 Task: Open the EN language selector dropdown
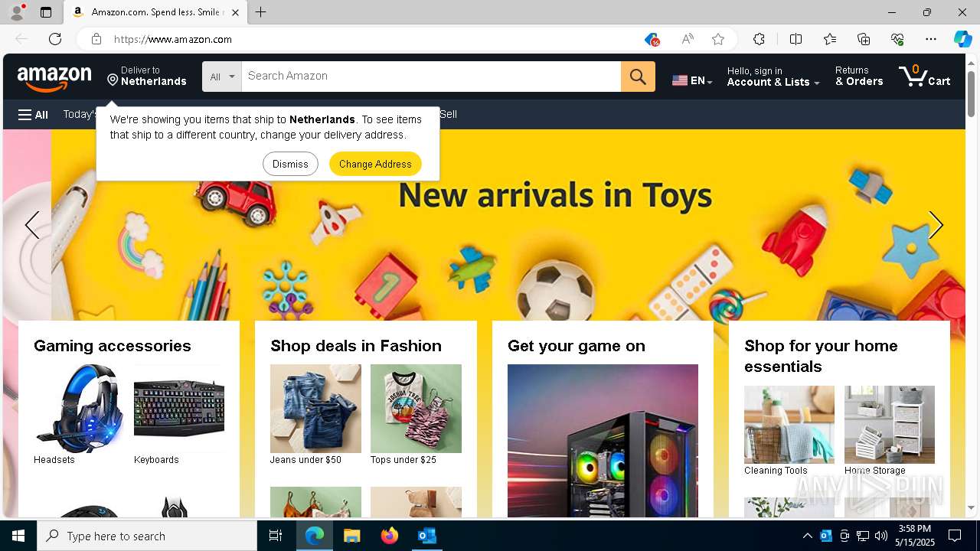(692, 80)
